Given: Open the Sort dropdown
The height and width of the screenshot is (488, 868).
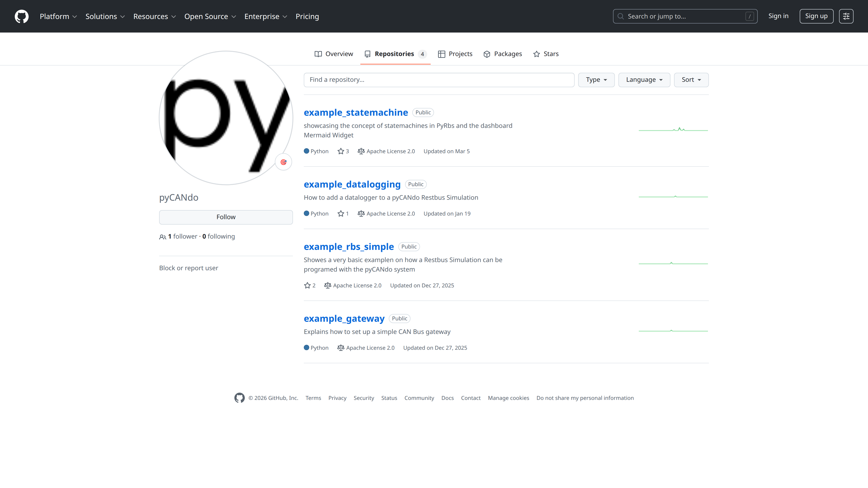Looking at the screenshot, I should (x=691, y=80).
